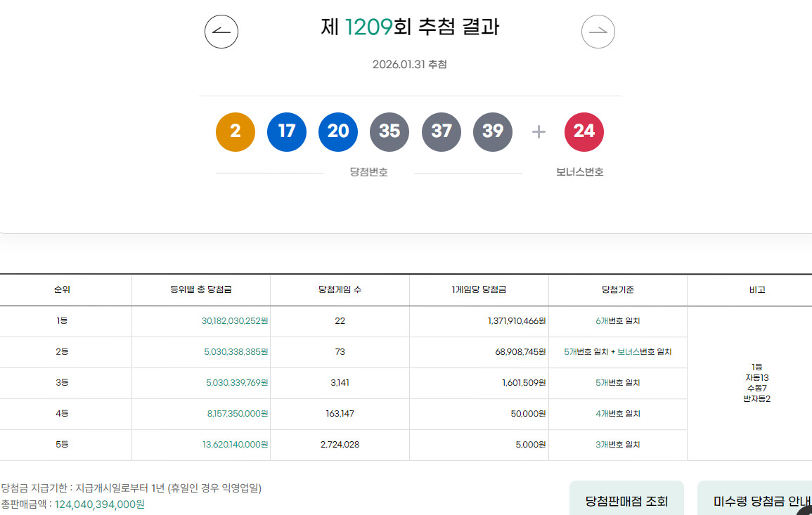
Task: Click winning number ball 39
Action: tap(493, 132)
